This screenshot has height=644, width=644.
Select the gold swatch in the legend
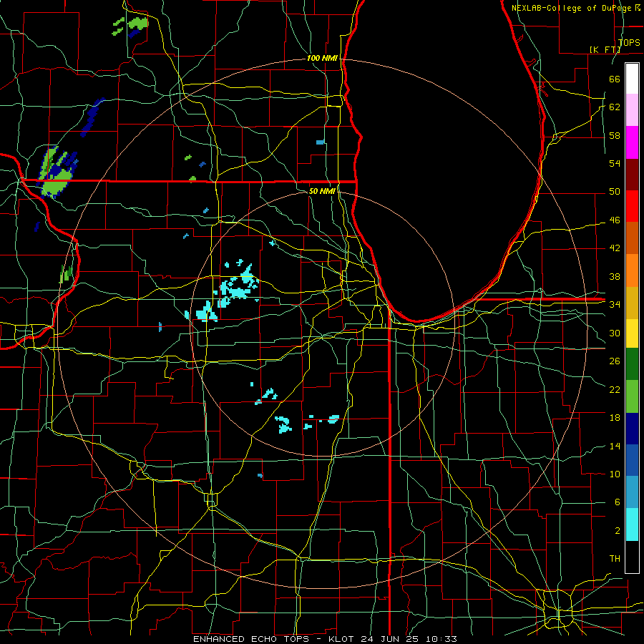click(x=632, y=302)
